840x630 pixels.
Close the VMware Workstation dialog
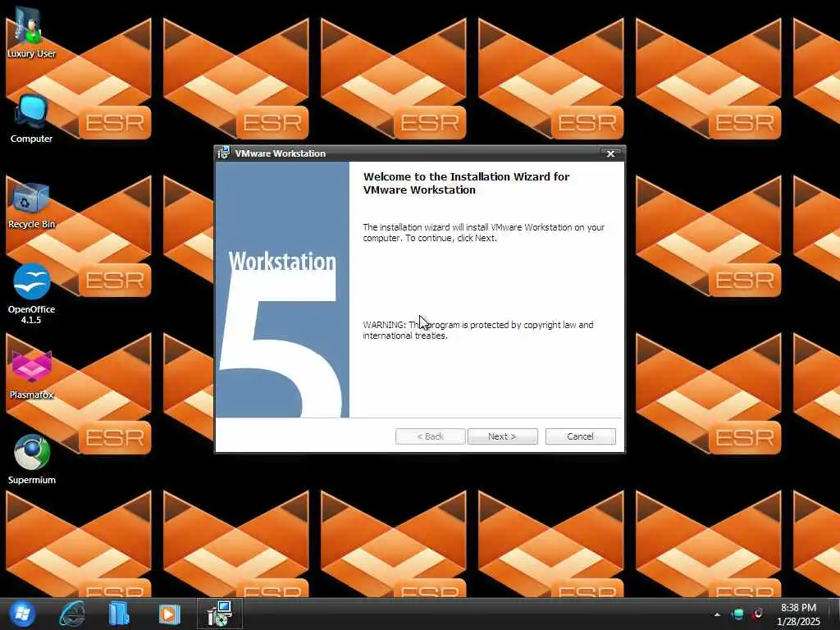(x=610, y=153)
